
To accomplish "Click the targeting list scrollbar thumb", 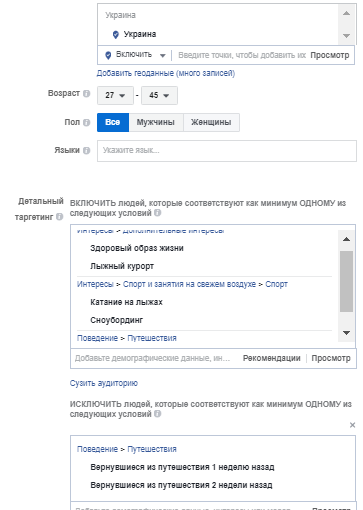I will pos(346,281).
